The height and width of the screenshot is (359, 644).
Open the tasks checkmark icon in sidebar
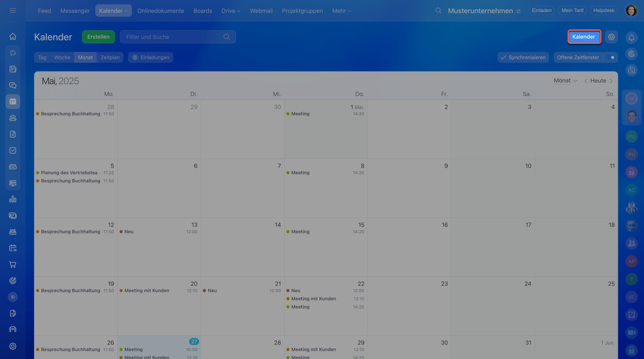point(13,150)
